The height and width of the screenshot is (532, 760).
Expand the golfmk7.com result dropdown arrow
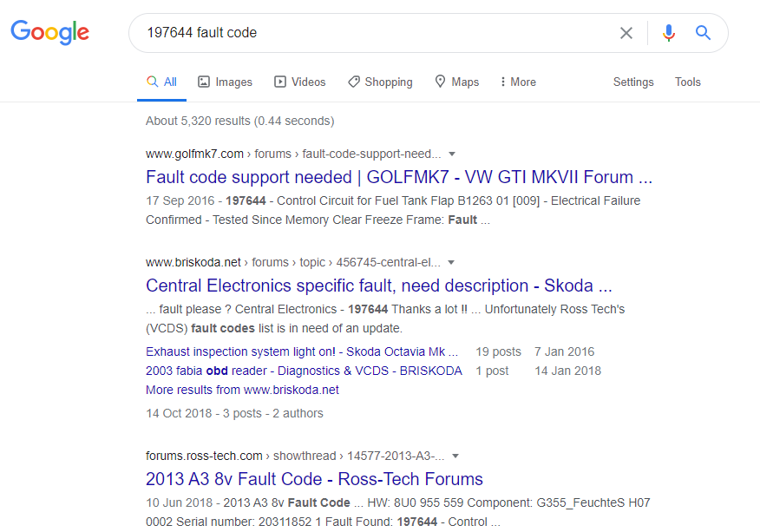point(452,154)
